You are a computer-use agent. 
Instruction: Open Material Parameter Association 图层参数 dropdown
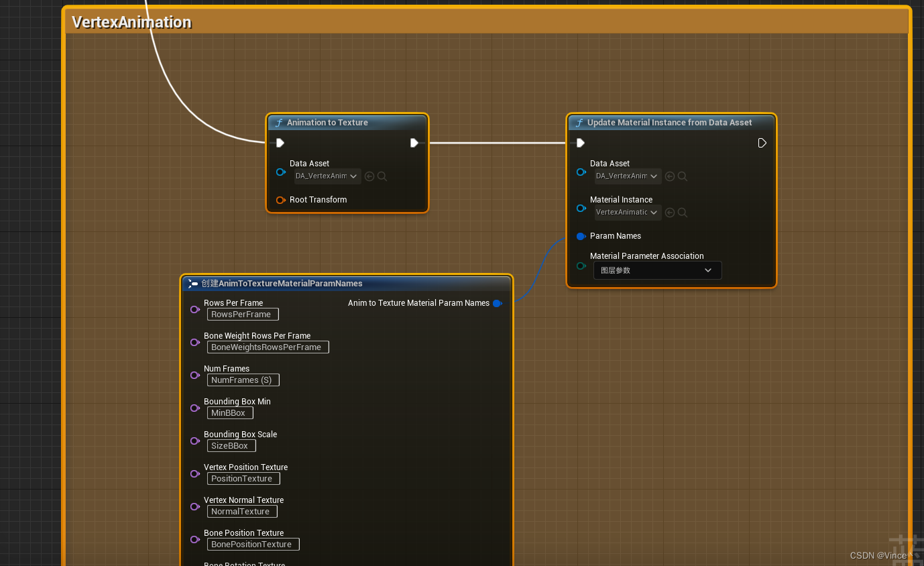(x=658, y=270)
